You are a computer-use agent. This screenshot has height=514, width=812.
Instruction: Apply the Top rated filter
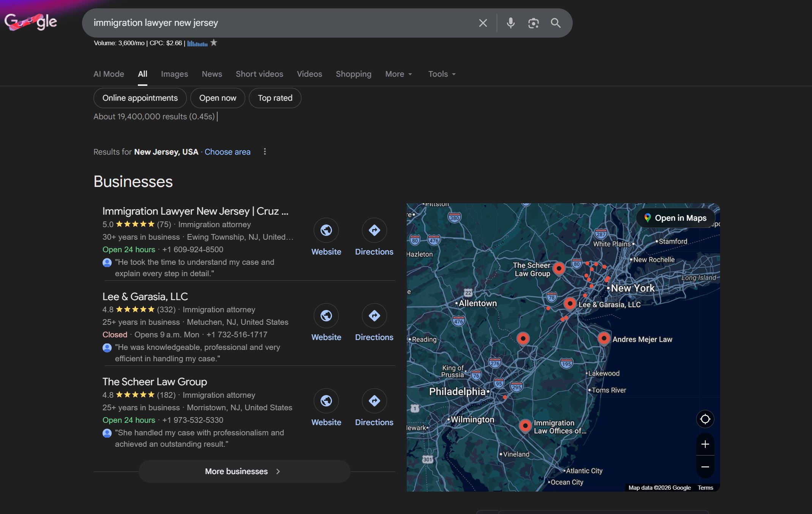coord(275,98)
